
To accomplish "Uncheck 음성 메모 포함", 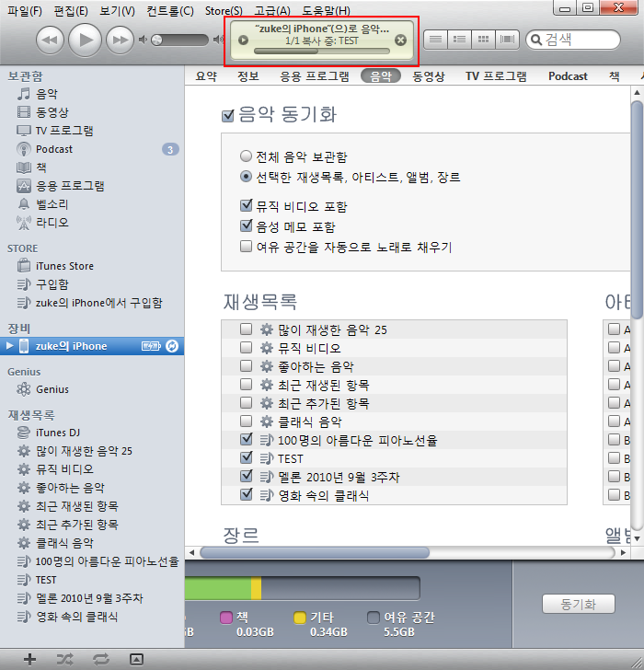I will [246, 225].
